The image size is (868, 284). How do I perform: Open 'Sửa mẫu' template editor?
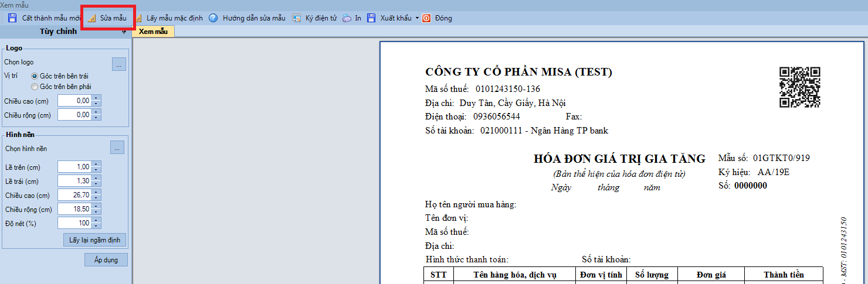click(x=107, y=18)
